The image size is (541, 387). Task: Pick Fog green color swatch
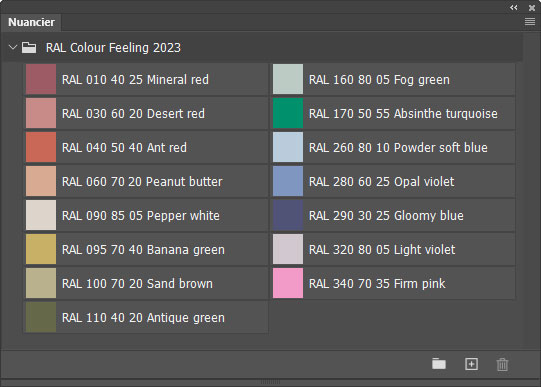(x=288, y=79)
